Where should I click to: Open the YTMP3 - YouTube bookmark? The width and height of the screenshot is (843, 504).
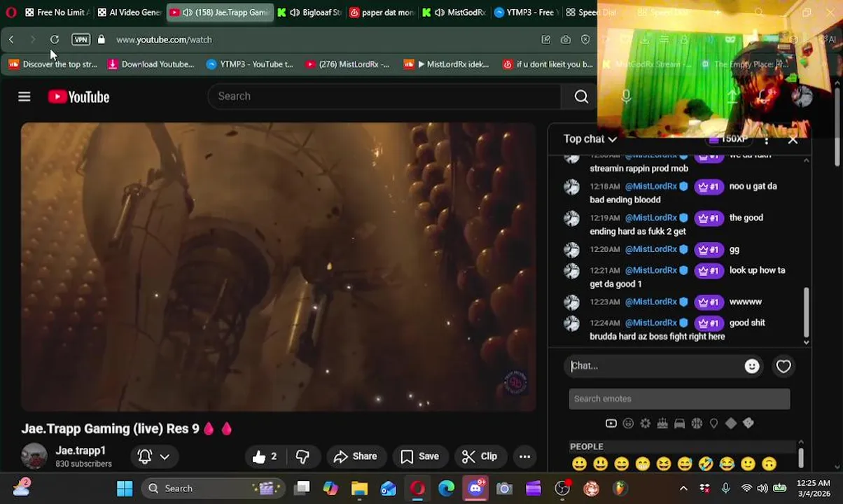click(x=250, y=64)
